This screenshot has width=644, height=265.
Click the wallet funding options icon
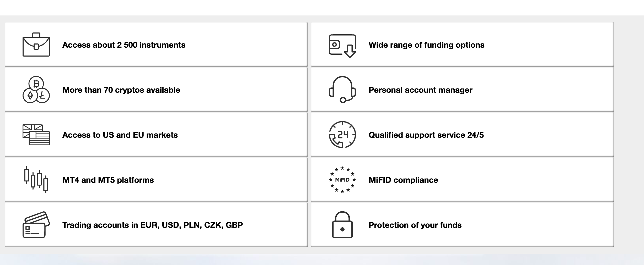pos(342,46)
